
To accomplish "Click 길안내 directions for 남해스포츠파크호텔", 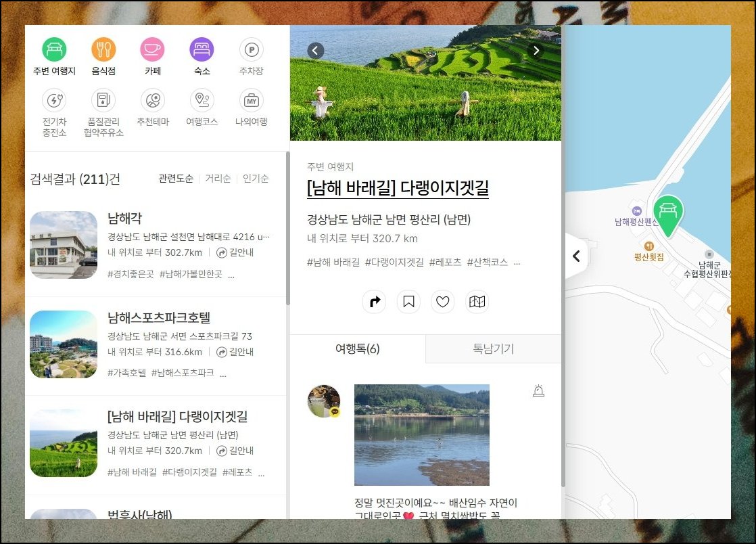I will [x=235, y=352].
